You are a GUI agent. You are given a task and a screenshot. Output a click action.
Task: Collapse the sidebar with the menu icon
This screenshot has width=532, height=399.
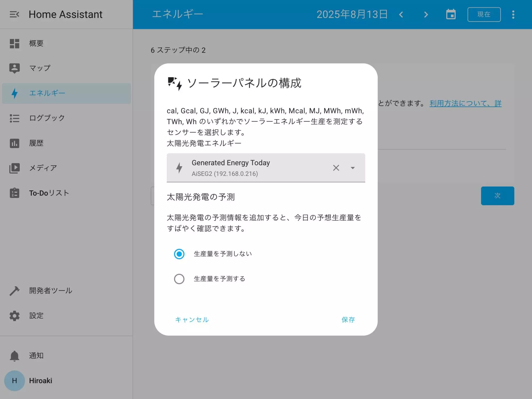click(14, 14)
